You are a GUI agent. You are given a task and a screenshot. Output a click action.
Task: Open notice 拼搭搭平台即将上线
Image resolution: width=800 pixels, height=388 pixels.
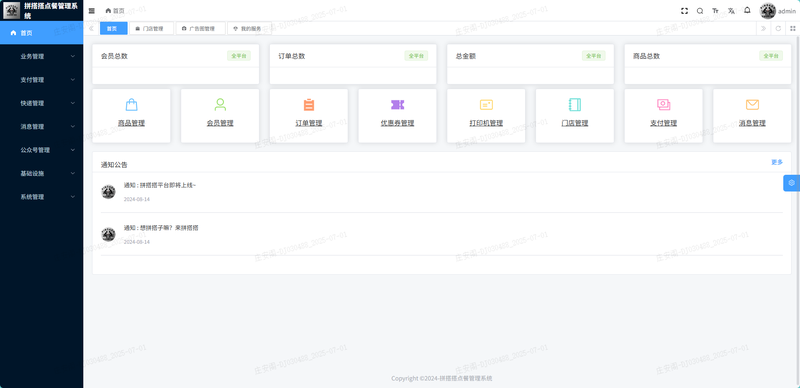pos(160,185)
